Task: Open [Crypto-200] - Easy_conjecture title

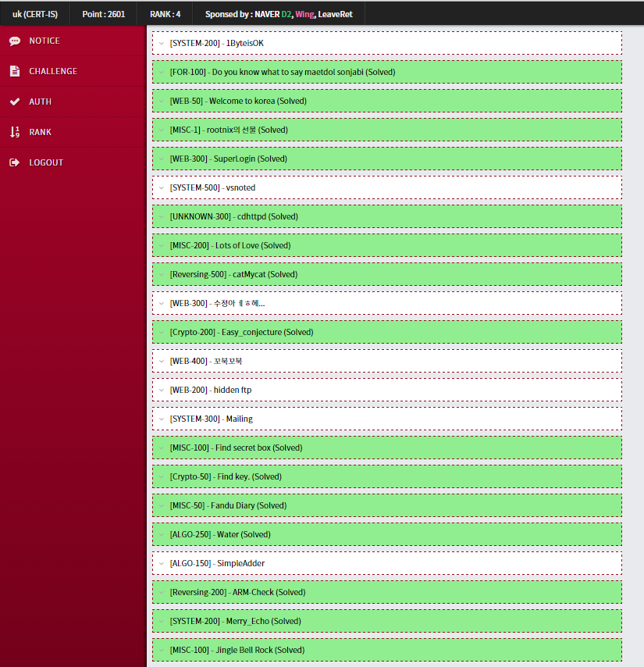Action: (241, 332)
